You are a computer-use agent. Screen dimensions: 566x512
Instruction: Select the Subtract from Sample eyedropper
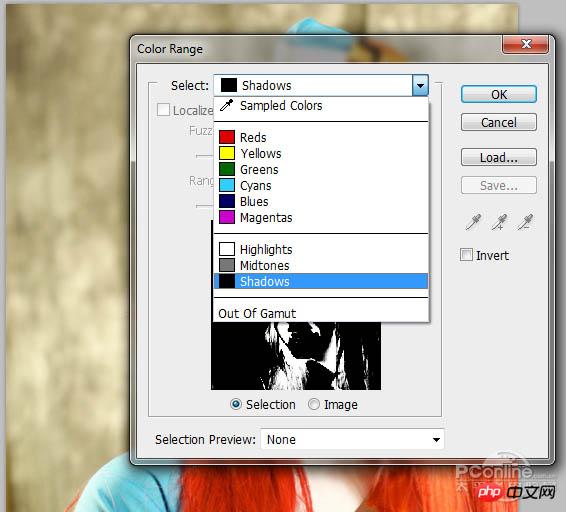pos(525,222)
